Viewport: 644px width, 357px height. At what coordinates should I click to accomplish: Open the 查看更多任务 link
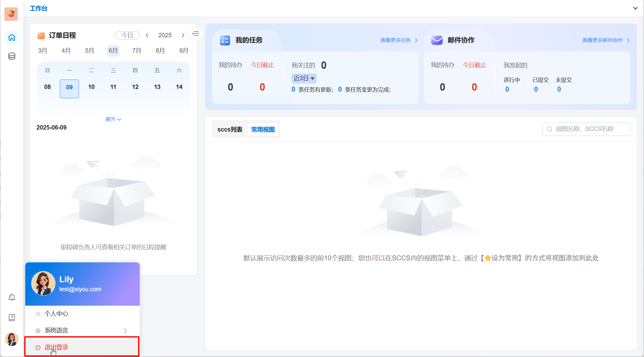click(399, 40)
